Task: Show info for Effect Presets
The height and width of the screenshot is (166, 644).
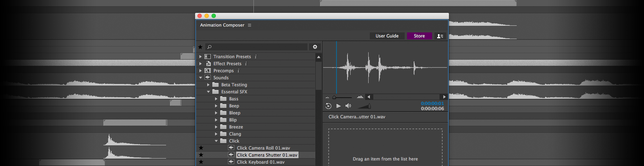Action: tap(246, 64)
